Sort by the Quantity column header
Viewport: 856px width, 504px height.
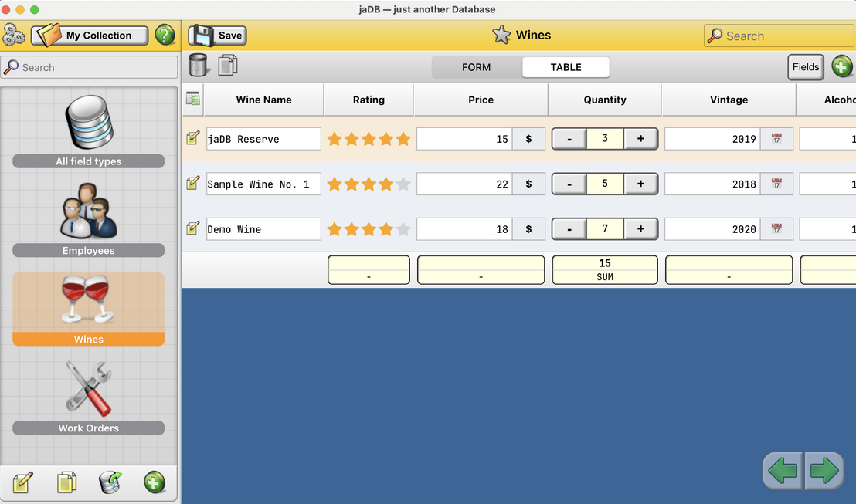605,100
